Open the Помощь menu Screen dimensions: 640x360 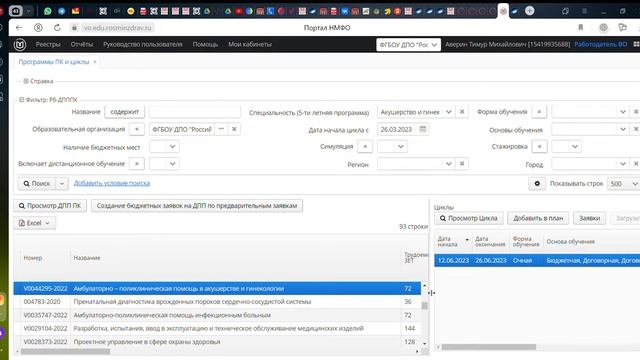[205, 44]
